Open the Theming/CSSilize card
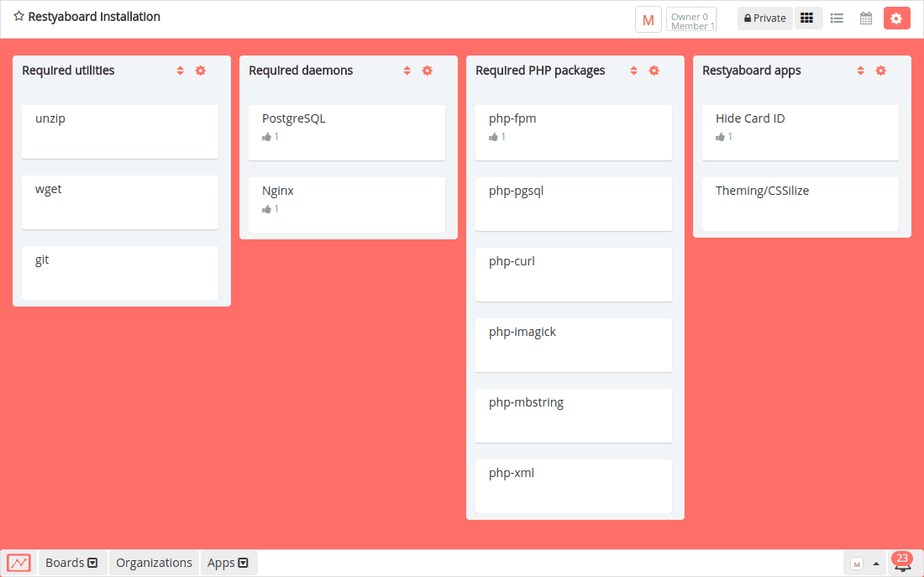Viewport: 924px width, 577px height. click(801, 205)
